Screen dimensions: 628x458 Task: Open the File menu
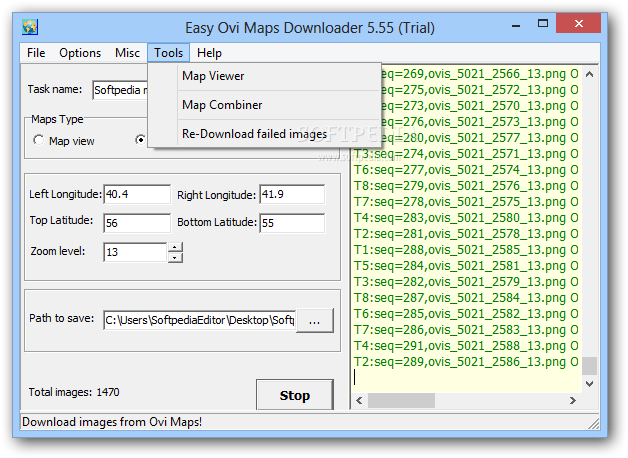tap(36, 53)
